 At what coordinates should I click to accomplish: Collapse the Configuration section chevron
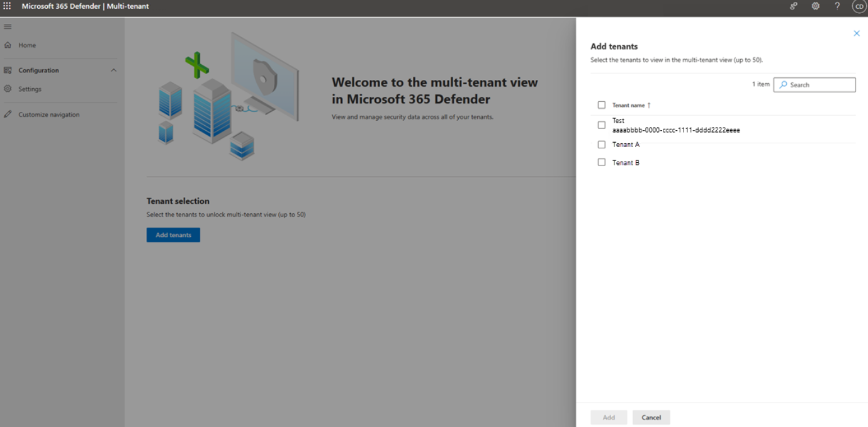pyautogui.click(x=114, y=70)
